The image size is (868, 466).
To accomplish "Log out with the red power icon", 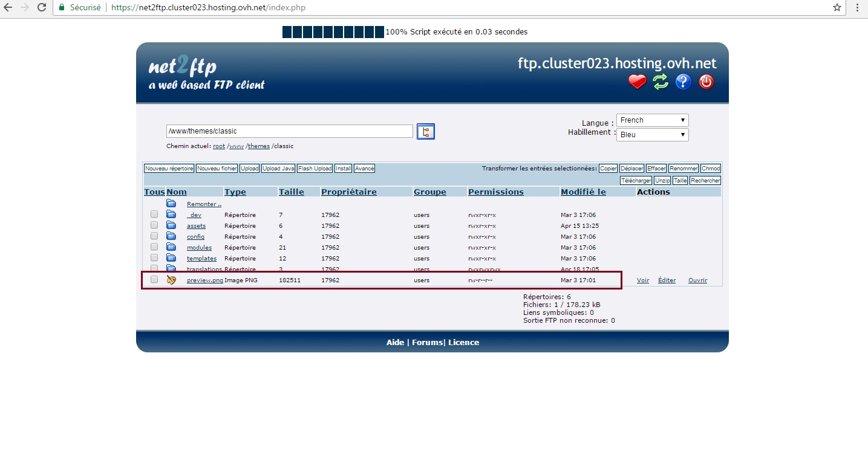I will coord(706,82).
